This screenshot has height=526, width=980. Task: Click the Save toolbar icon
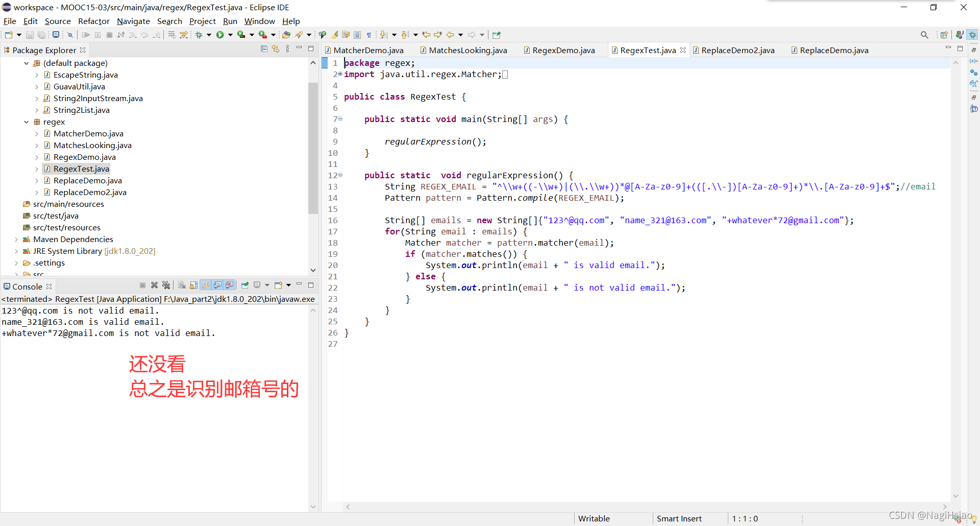pyautogui.click(x=30, y=35)
